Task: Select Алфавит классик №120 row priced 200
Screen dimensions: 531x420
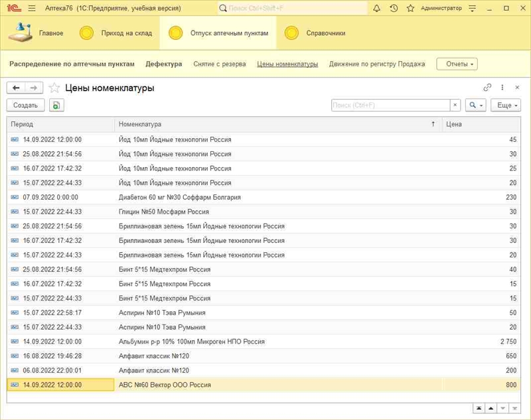Action: [x=264, y=370]
